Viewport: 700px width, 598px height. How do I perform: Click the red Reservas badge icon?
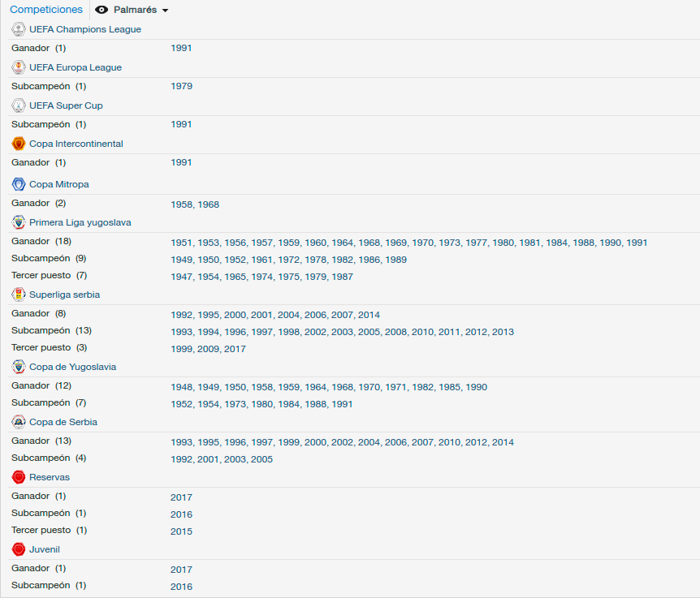click(19, 477)
